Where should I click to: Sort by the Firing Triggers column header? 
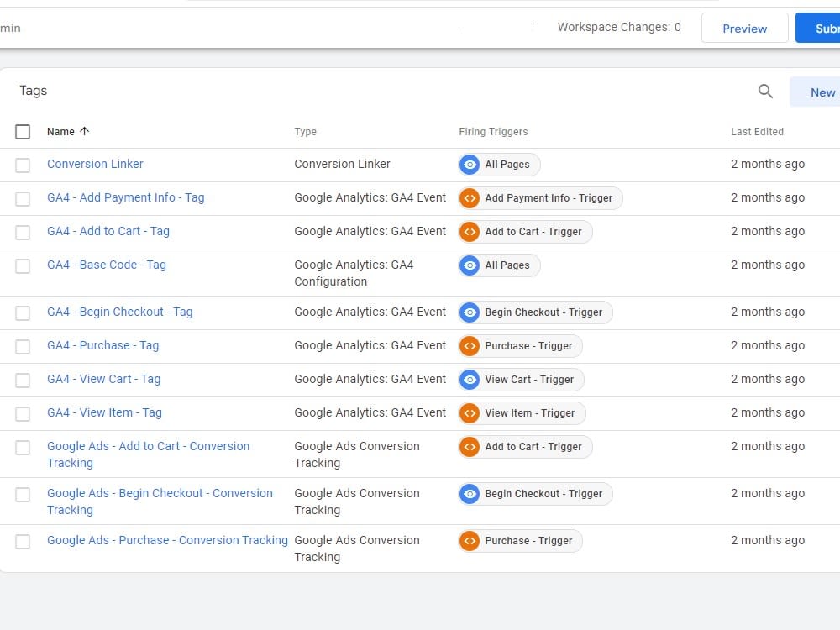(493, 132)
